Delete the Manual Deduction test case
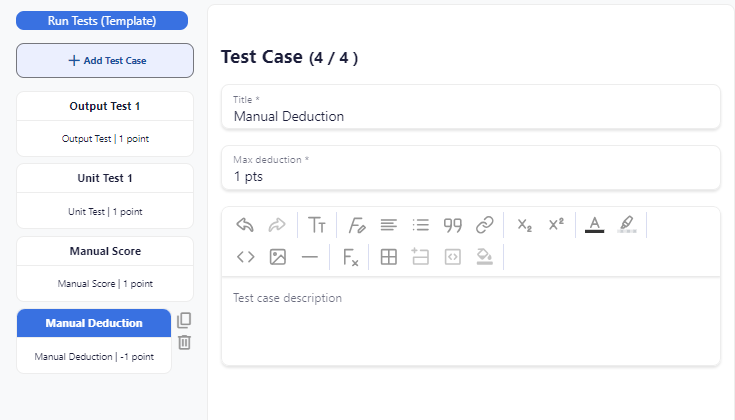 click(185, 343)
